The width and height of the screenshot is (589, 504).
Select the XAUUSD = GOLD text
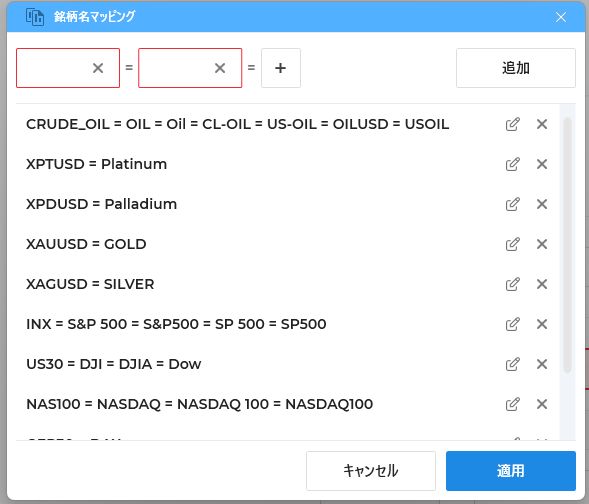click(x=86, y=244)
